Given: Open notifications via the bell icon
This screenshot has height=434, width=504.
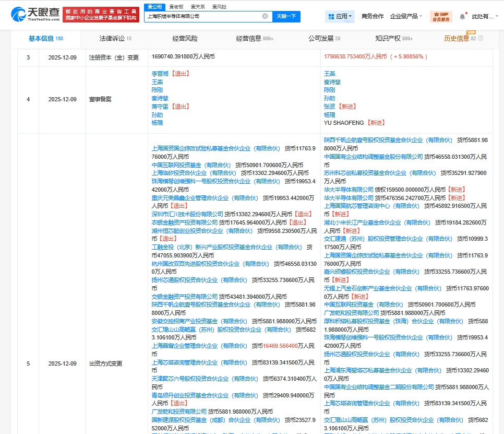Looking at the screenshot, I should (462, 17).
